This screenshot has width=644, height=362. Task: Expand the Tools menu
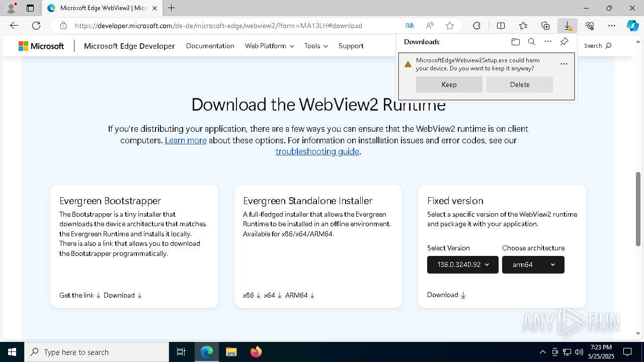click(316, 46)
